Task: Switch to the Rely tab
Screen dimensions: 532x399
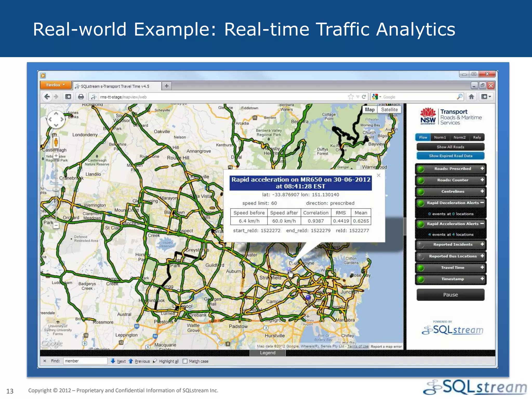Action: (477, 137)
